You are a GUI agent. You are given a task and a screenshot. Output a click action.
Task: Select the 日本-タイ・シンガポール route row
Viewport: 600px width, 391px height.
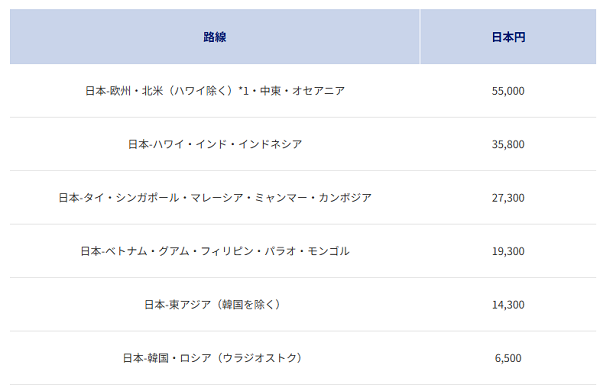[x=215, y=198]
